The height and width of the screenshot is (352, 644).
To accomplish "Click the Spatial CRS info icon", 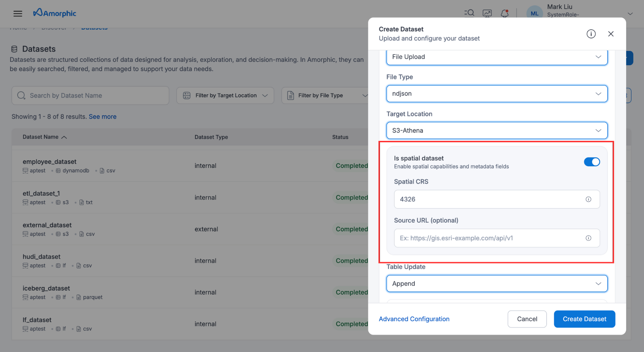I will click(588, 199).
